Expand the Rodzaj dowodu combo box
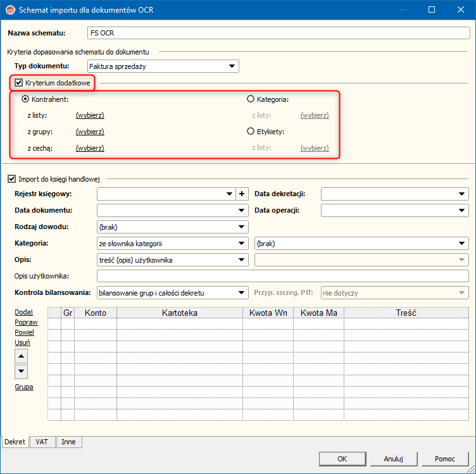The width and height of the screenshot is (476, 474). click(242, 227)
